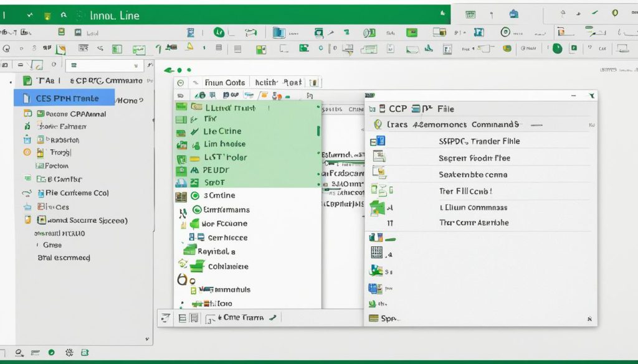Open the "Rayinal a" entry
Image resolution: width=638 pixels, height=364 pixels.
[216, 251]
